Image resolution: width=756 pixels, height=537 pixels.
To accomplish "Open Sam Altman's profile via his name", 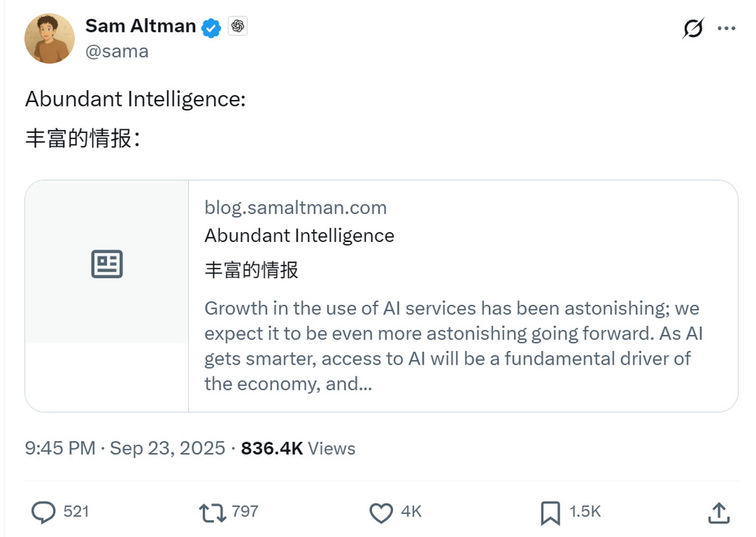I will pyautogui.click(x=140, y=25).
